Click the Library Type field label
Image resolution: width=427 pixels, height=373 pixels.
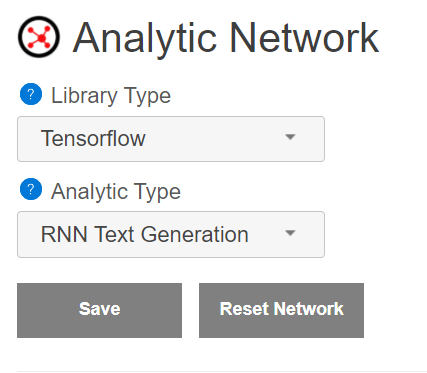click(x=111, y=96)
